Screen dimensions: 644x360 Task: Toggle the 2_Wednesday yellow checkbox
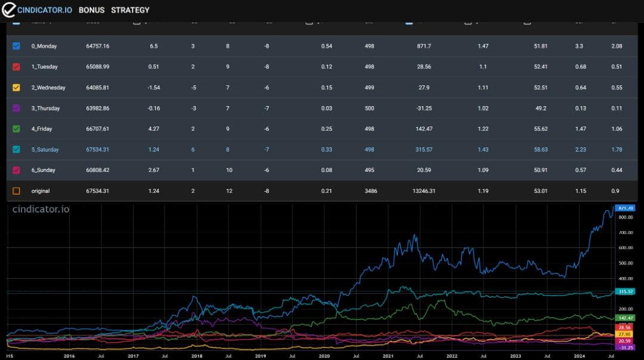tap(16, 87)
